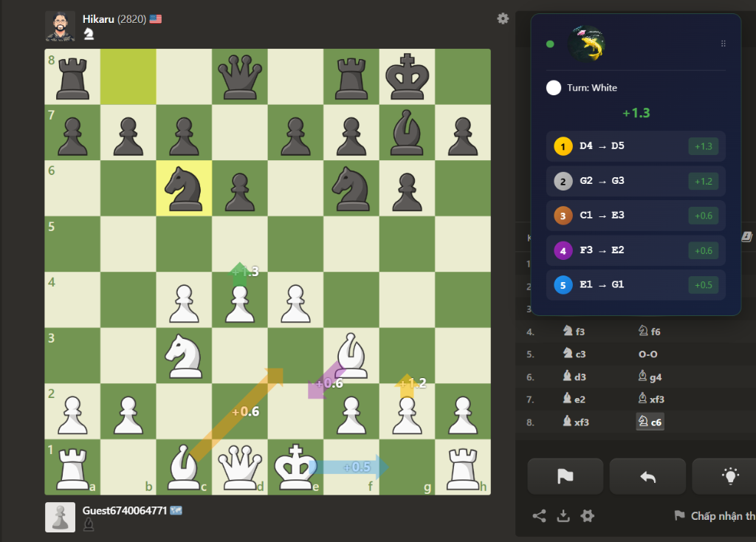Select suggested move G2 → G3
756x542 pixels.
[x=636, y=181]
